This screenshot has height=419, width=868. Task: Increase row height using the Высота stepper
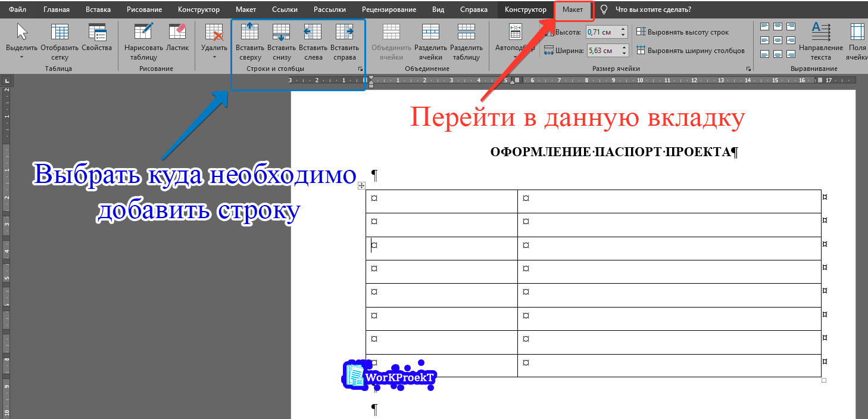tap(623, 29)
